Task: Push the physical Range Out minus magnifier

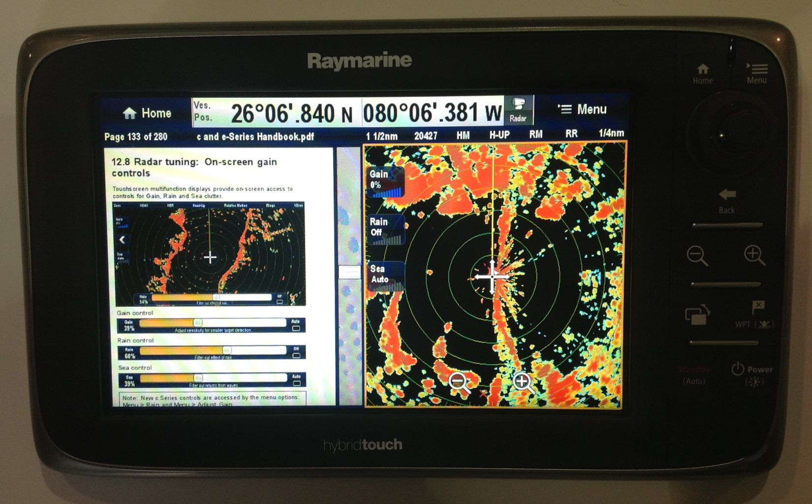Action: coord(697,255)
